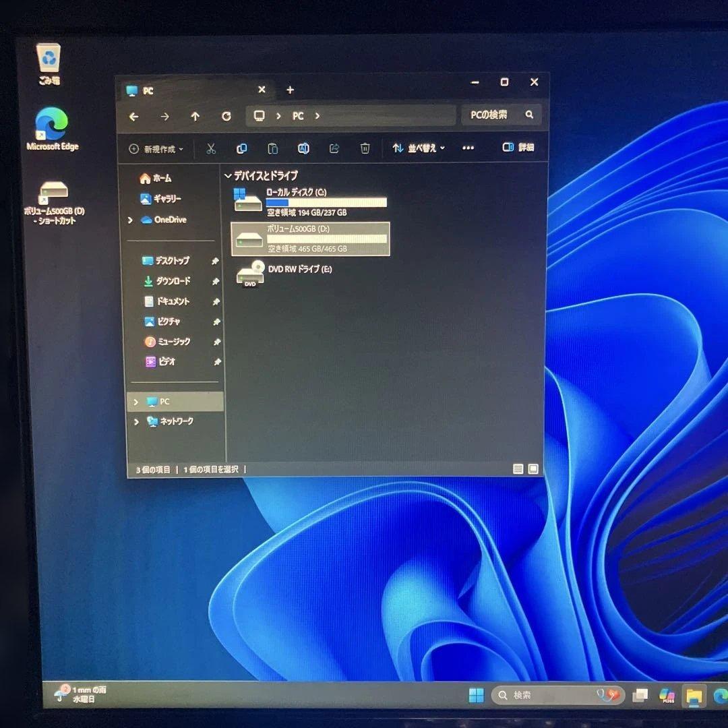Click the Refresh icon in the address bar
The image size is (728, 728).
tap(226, 116)
